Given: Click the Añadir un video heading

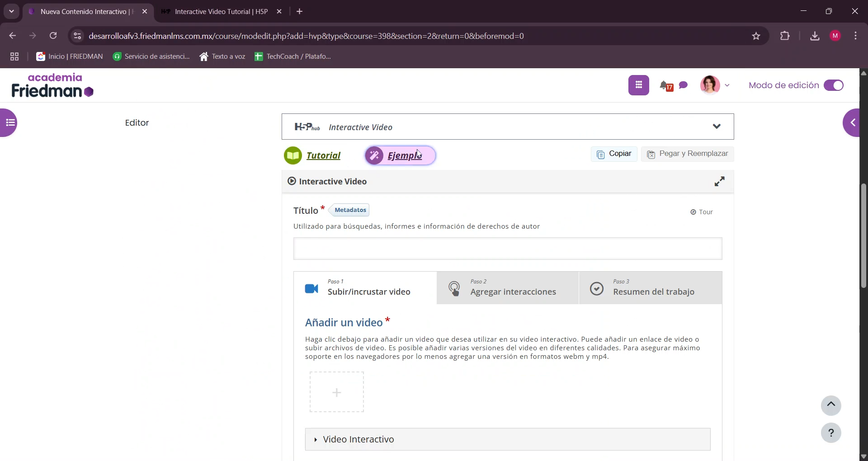Looking at the screenshot, I should tap(344, 323).
